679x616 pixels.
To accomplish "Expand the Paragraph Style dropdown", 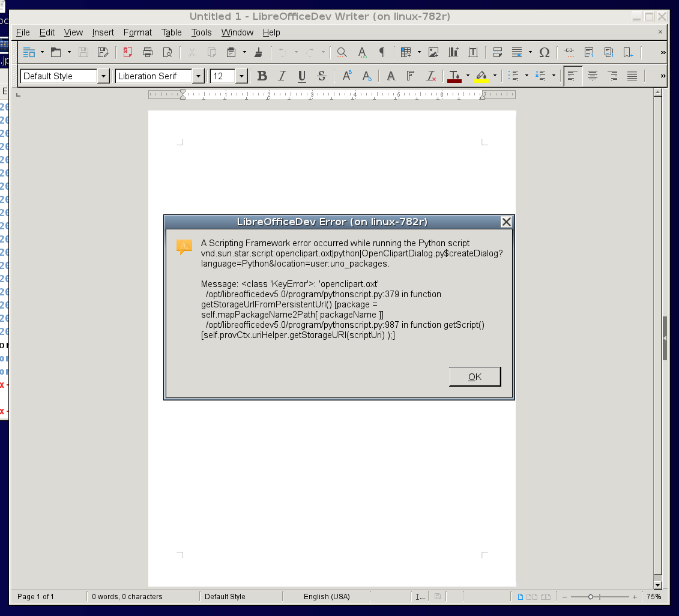I will pos(103,76).
